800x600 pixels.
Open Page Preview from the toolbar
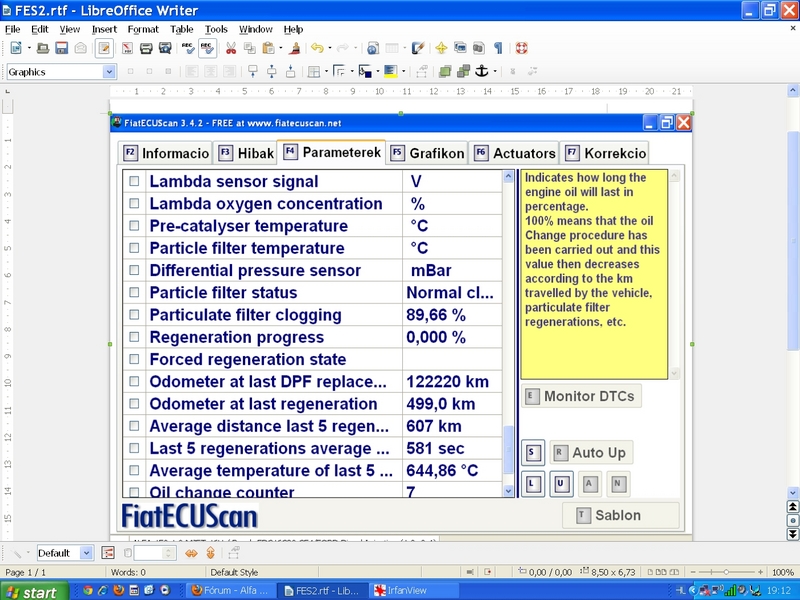tap(165, 48)
